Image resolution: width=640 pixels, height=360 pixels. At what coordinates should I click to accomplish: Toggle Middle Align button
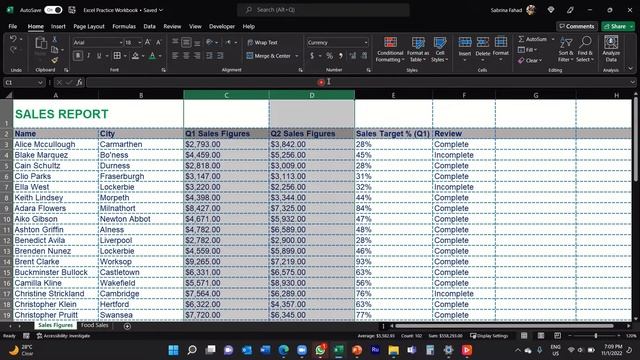pyautogui.click(x=186, y=42)
